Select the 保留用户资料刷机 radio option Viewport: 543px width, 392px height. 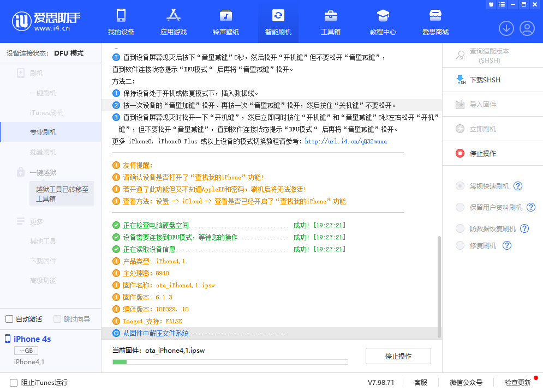tap(460, 208)
